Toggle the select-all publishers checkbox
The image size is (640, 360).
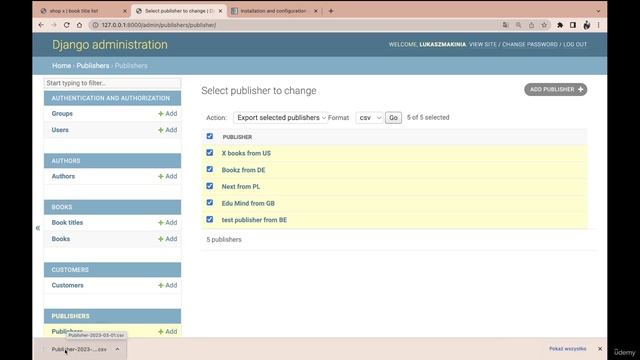[x=210, y=136]
